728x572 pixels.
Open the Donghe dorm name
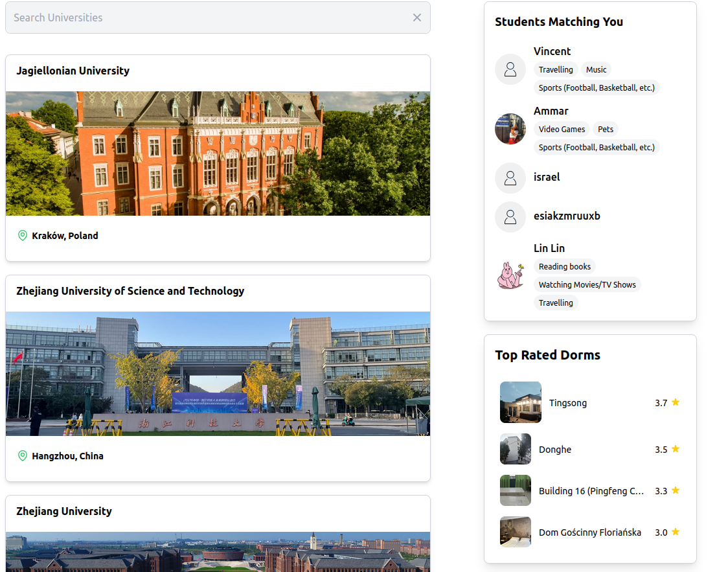[x=555, y=450]
